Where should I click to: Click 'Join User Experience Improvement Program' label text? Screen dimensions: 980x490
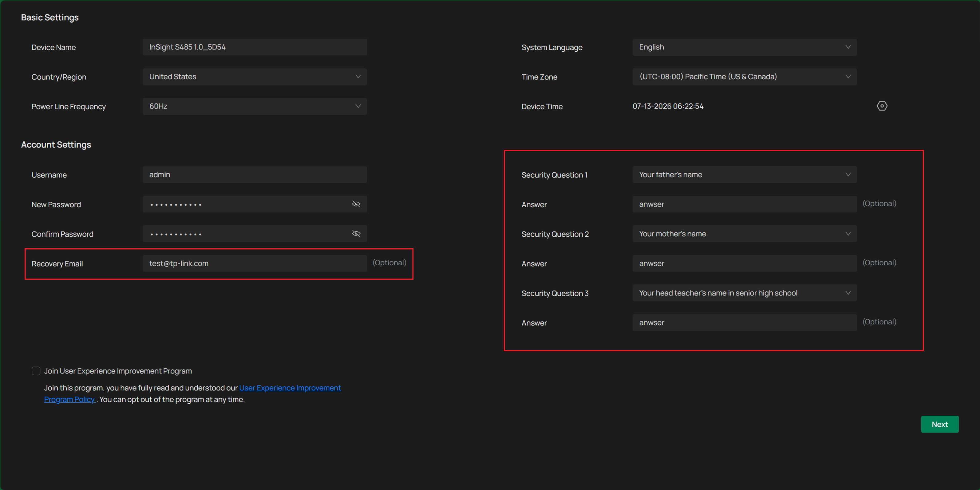click(118, 371)
